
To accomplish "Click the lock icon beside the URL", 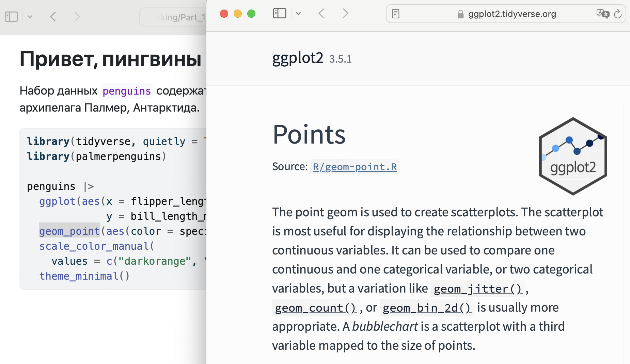I will coord(460,14).
